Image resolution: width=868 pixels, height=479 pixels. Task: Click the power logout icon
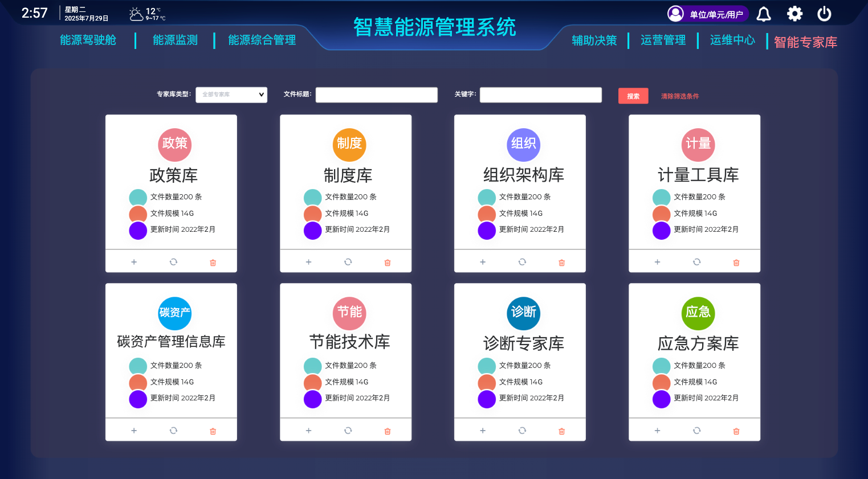pos(824,14)
